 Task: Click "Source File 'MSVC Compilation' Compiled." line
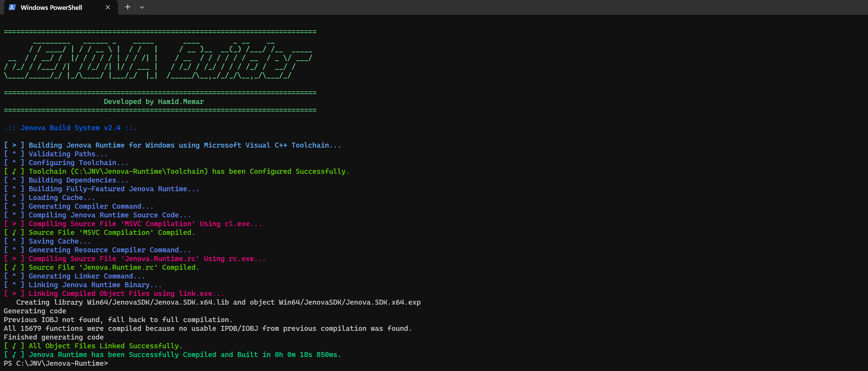click(x=100, y=233)
